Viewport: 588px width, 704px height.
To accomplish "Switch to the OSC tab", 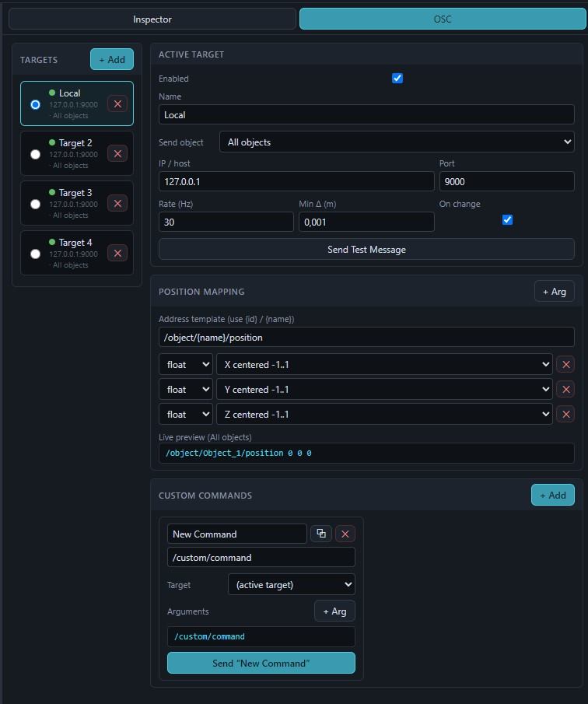I will click(443, 19).
